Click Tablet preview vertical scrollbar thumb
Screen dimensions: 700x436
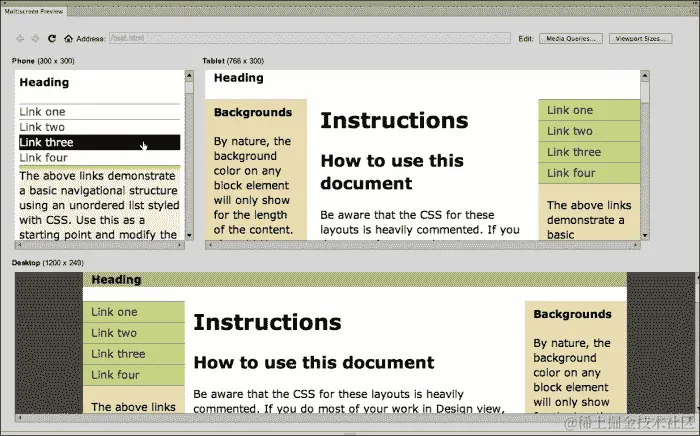[x=645, y=92]
